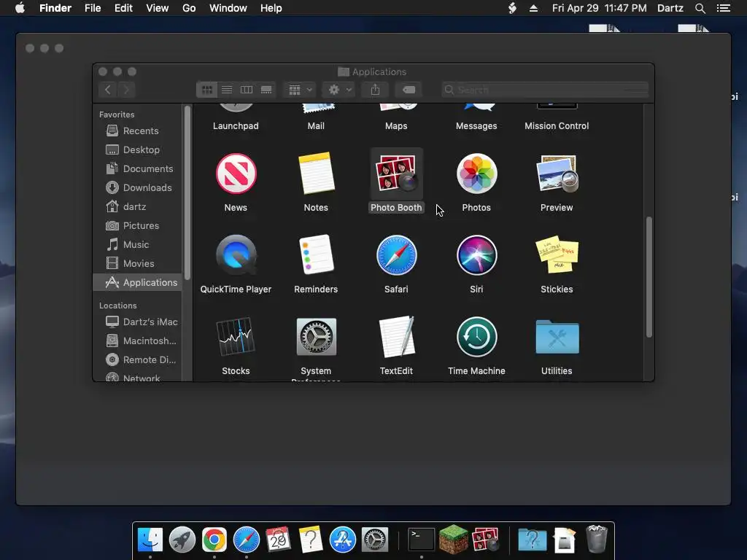The image size is (747, 560).
Task: Open Google Chrome from the Dock
Action: click(214, 540)
